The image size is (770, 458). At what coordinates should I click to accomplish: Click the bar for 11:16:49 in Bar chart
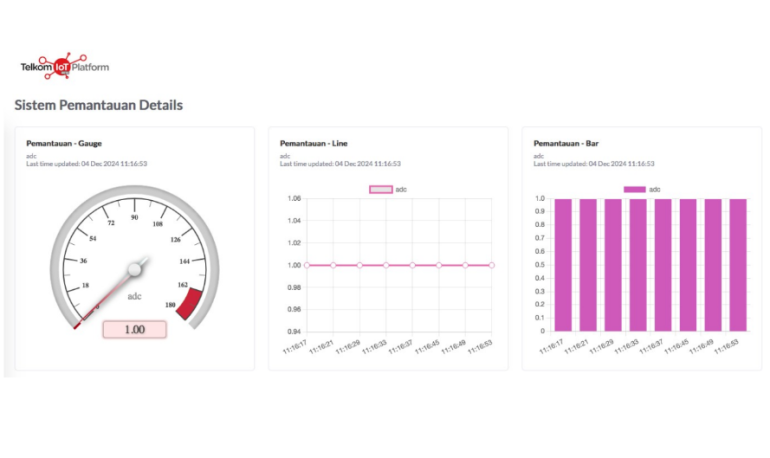[713, 265]
